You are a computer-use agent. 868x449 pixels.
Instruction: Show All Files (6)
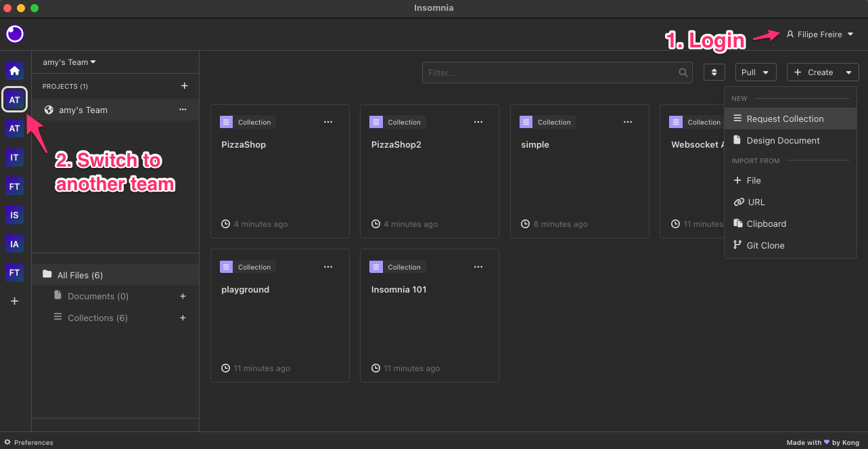pyautogui.click(x=115, y=275)
